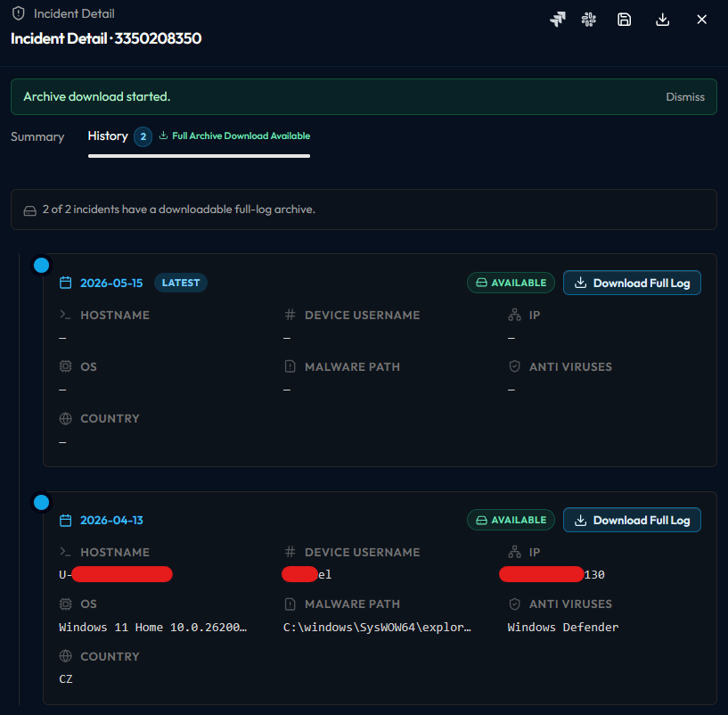Click the 'Windows 11 Home 10.0.26200…' OS value
Viewport: 728px width, 715px height.
pyautogui.click(x=152, y=628)
